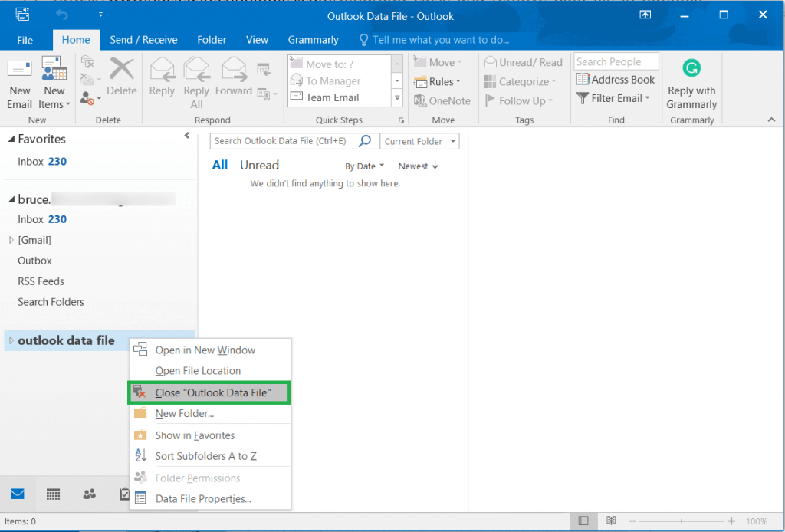Choose Sort Subfolders A to Z
Screen dimensions: 785x532
pyautogui.click(x=211, y=456)
